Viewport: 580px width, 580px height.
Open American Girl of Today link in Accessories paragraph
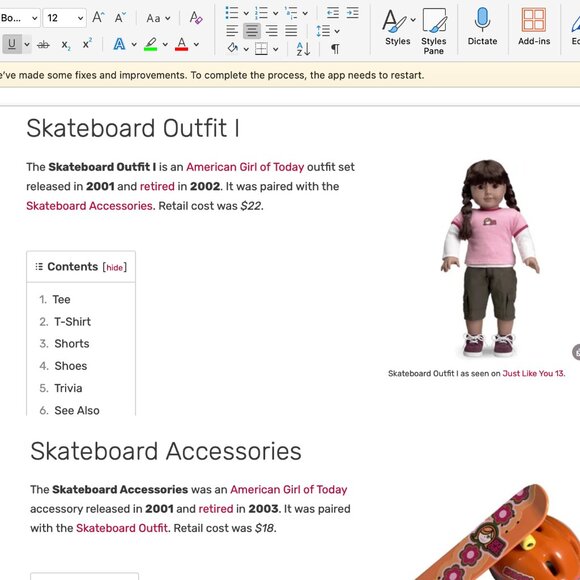(289, 489)
